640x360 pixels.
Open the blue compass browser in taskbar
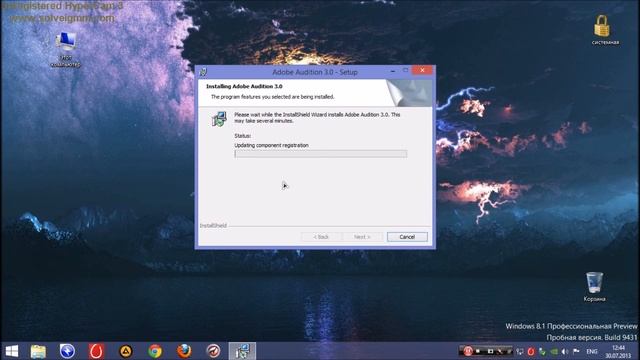click(67, 351)
